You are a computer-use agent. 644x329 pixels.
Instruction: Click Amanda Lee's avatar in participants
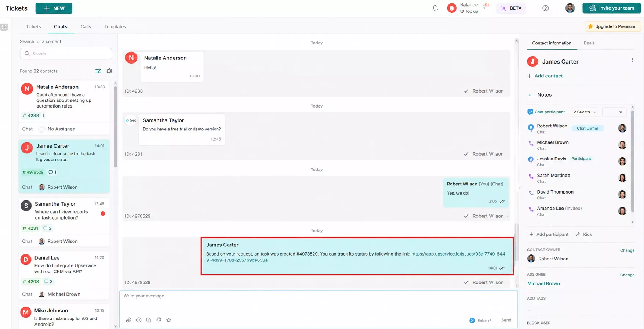(x=622, y=211)
